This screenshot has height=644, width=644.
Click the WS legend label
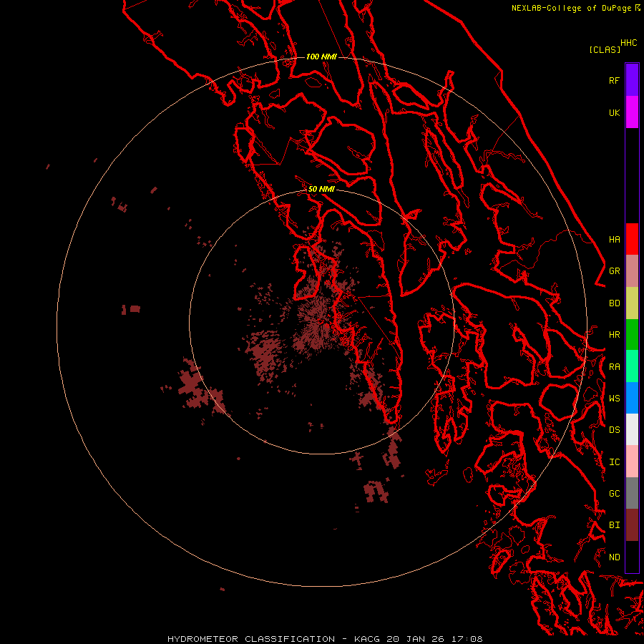(615, 398)
